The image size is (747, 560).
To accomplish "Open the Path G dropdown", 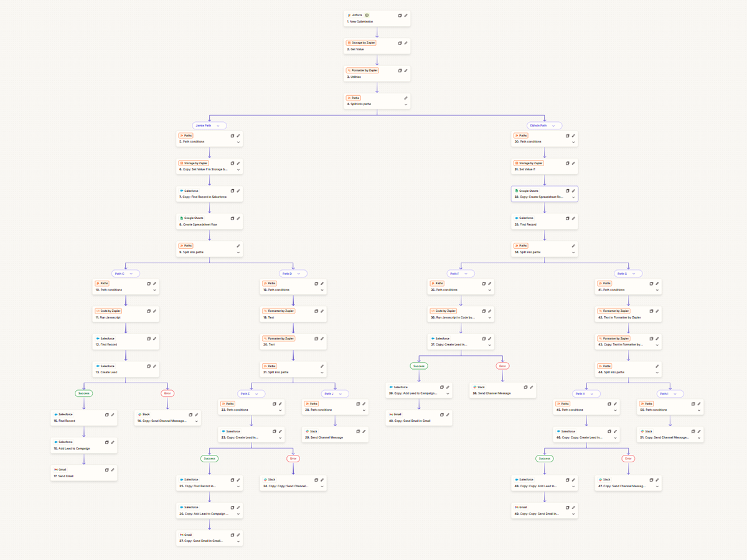I will click(x=628, y=273).
